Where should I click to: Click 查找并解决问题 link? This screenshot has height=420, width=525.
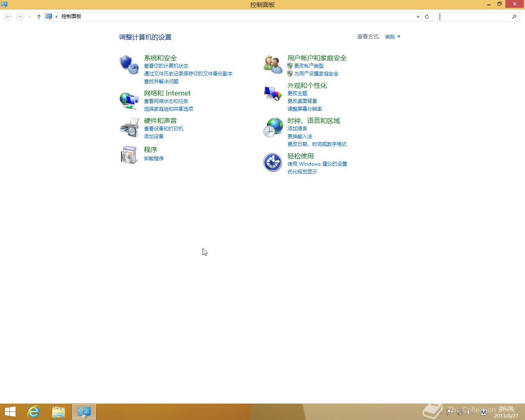click(x=161, y=81)
